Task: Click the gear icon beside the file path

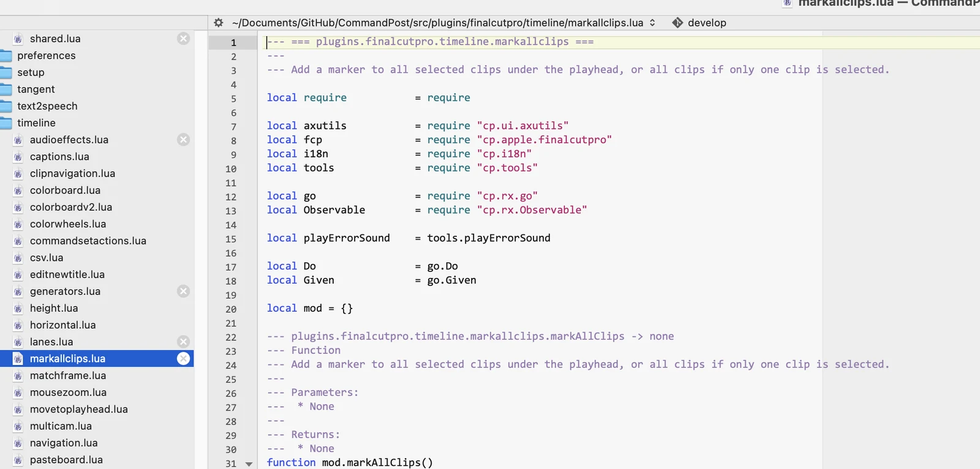Action: click(219, 23)
